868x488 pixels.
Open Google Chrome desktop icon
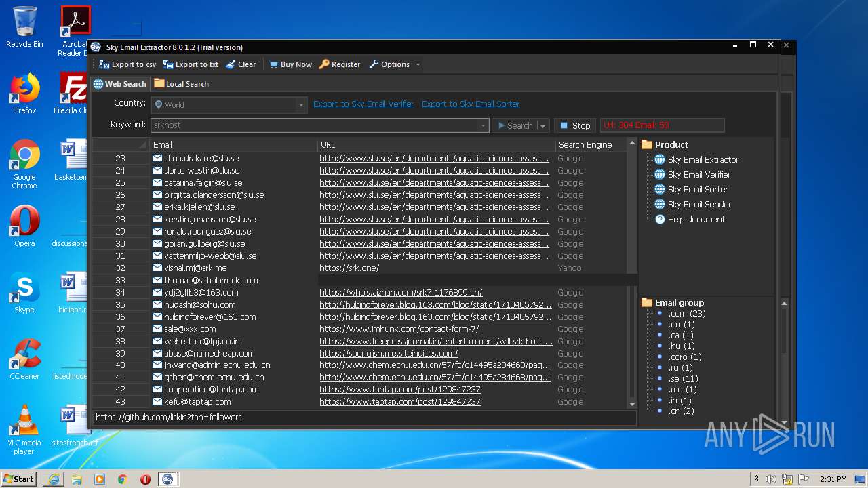pos(24,164)
